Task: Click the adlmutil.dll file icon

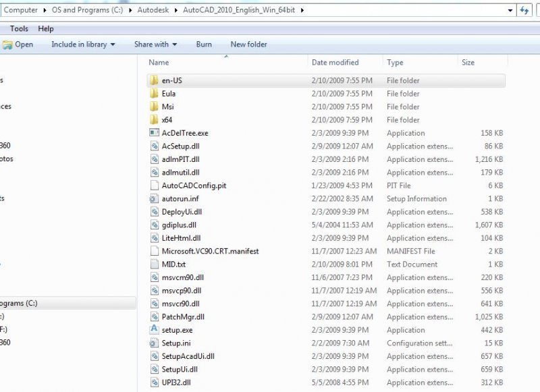Action: (x=155, y=172)
